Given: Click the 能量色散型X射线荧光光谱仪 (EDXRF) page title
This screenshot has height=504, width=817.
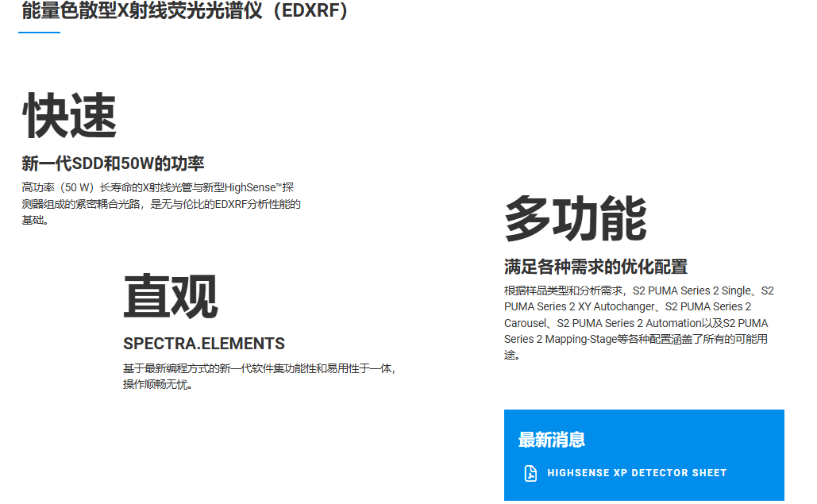Looking at the screenshot, I should (184, 10).
